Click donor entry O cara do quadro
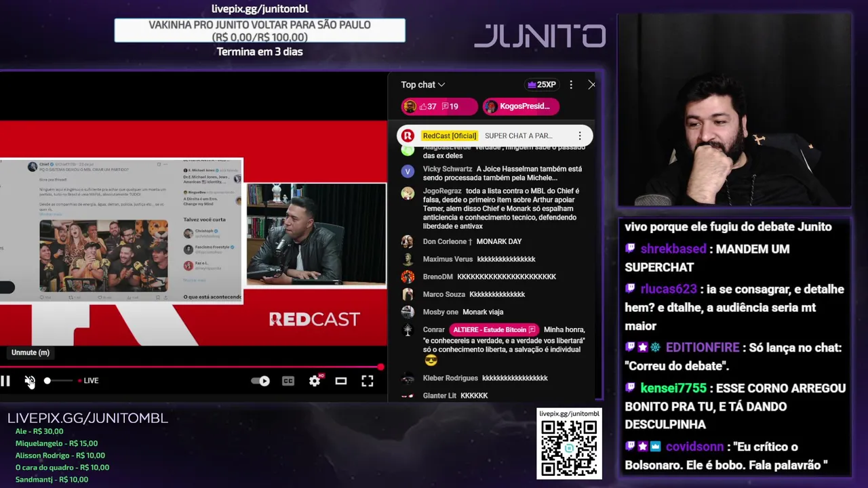This screenshot has height=488, width=868. [x=62, y=468]
